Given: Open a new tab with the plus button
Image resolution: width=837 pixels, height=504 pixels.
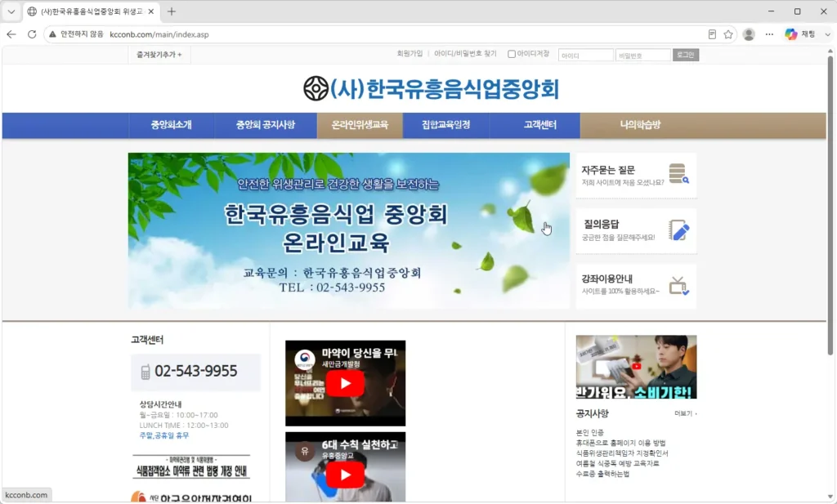Looking at the screenshot, I should click(172, 11).
